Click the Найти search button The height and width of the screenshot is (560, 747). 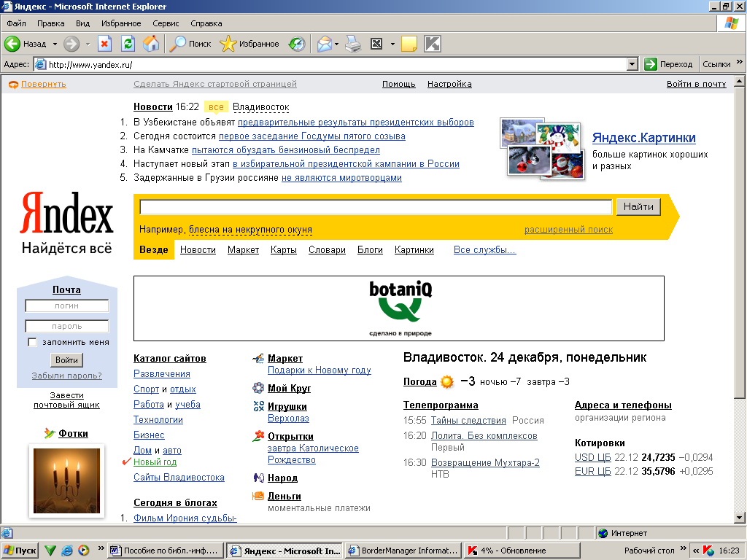(x=638, y=206)
